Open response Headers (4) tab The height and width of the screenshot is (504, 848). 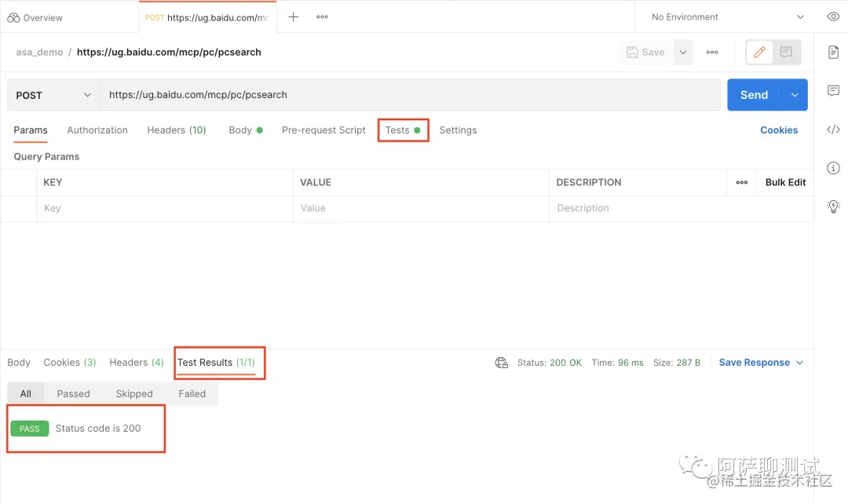point(137,363)
